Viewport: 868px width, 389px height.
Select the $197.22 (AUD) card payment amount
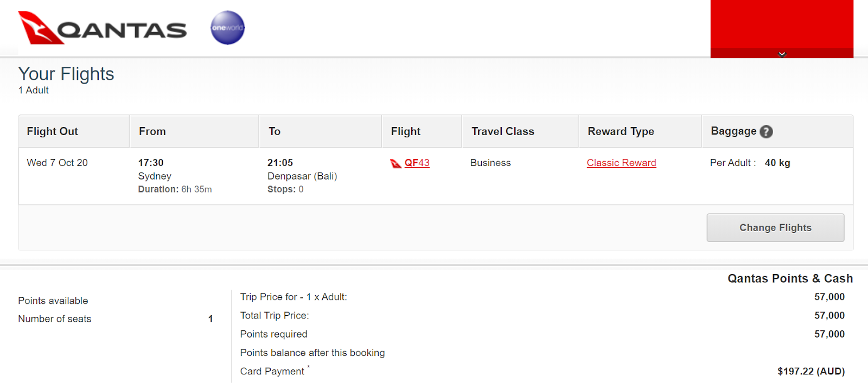coord(811,371)
